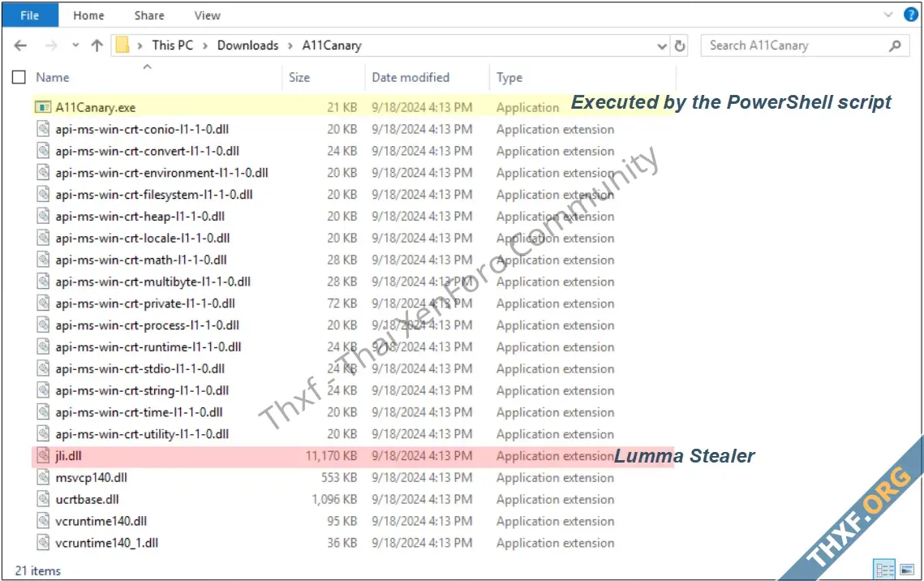Expand the ribbon with the chevron
Screen dimensions: 924x581
point(888,15)
